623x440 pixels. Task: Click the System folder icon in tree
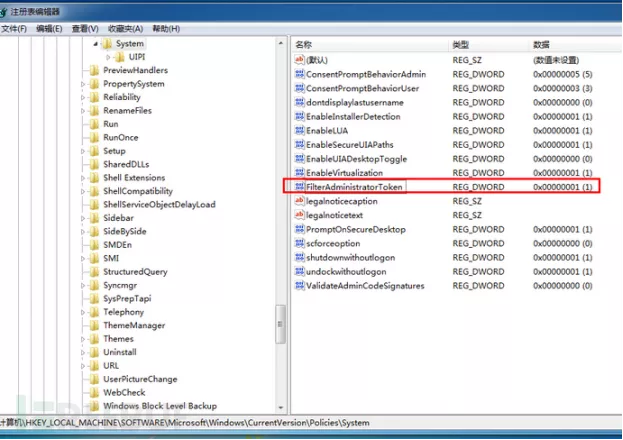106,44
